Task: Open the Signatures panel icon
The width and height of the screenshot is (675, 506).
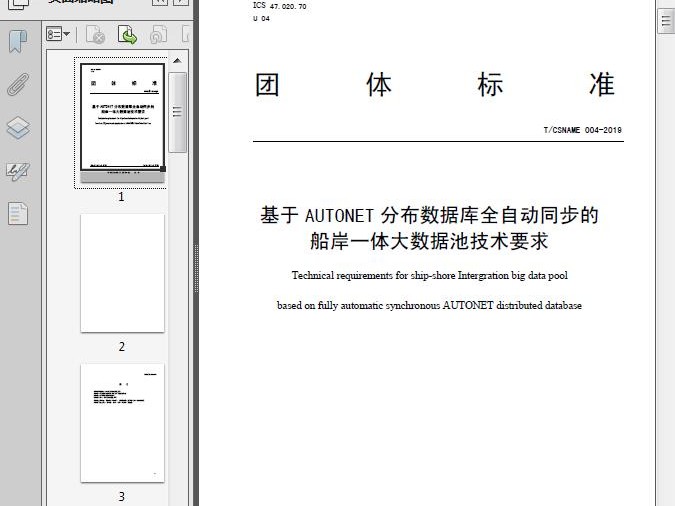Action: (x=18, y=171)
